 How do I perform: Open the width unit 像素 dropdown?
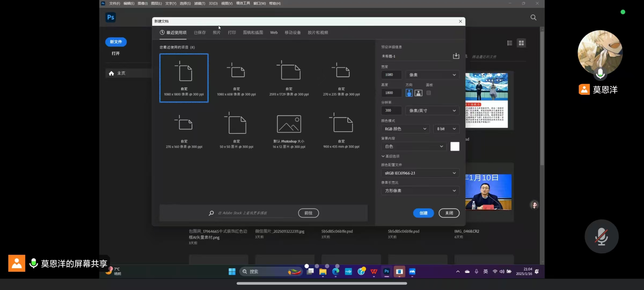tap(432, 75)
